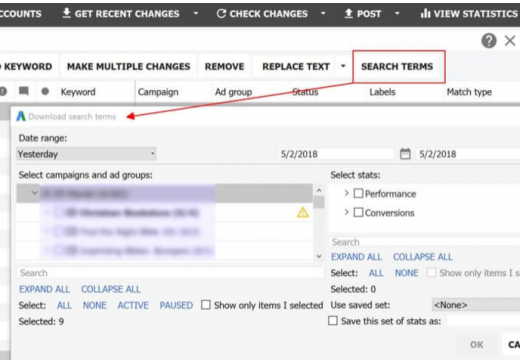Click the saved stats set name field

pos(483,321)
